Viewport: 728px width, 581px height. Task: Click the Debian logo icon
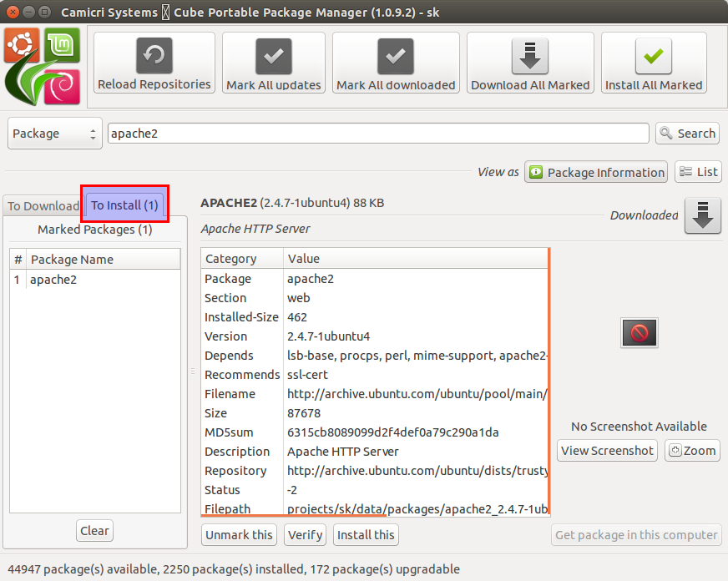coord(63,87)
